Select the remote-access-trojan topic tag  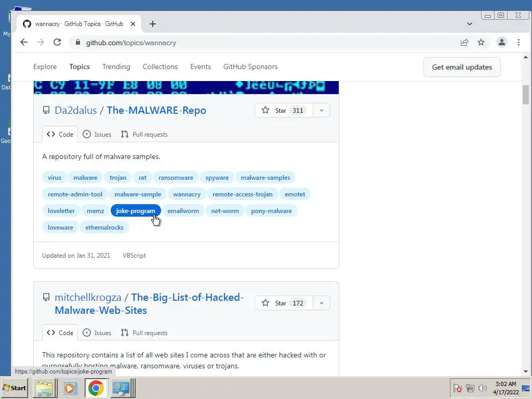242,194
